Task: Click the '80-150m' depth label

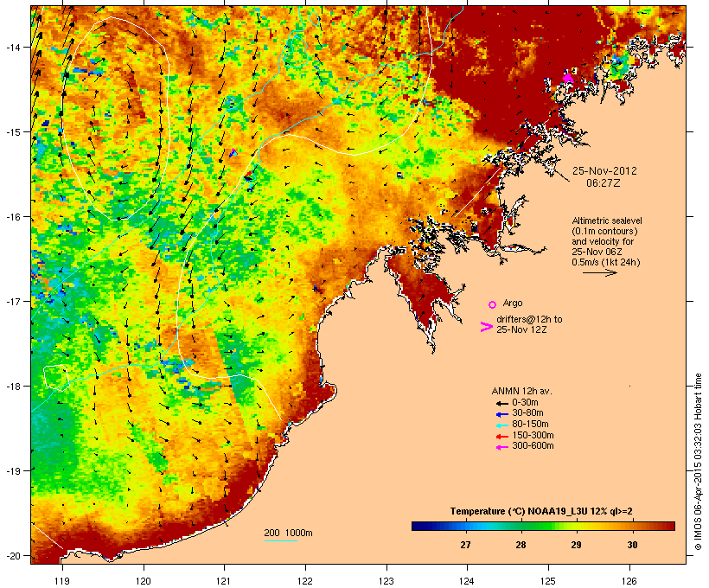Action: coord(530,425)
